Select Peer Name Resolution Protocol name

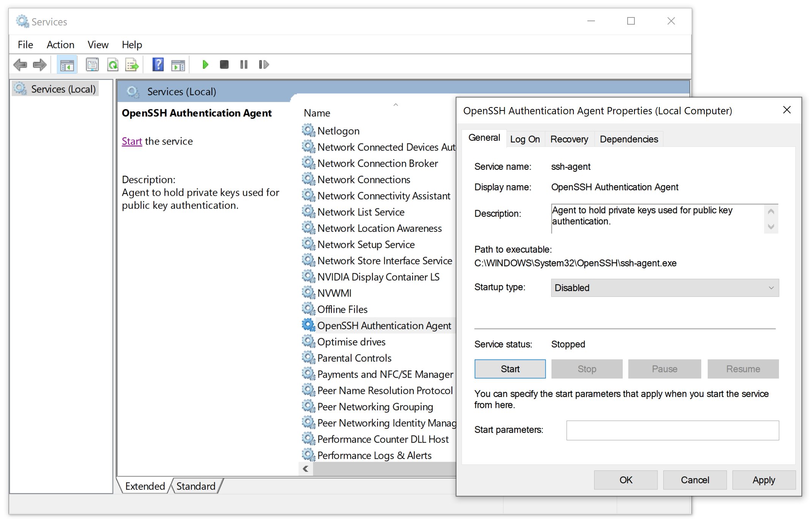click(385, 391)
